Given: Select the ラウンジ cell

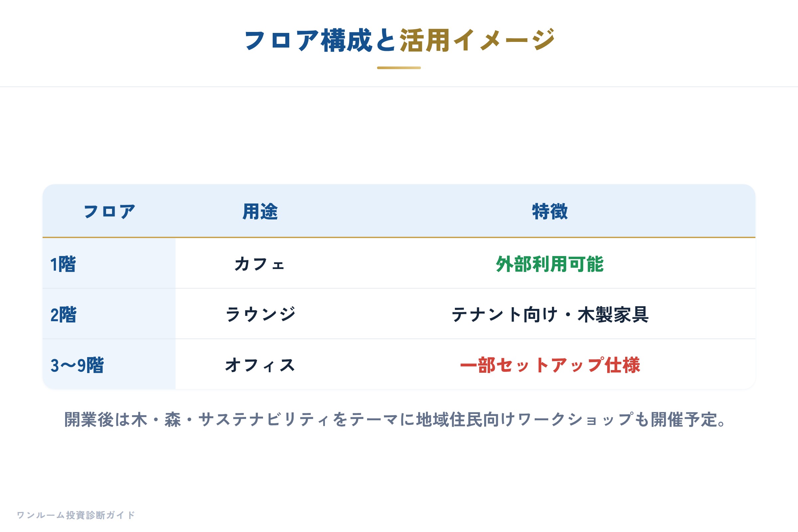Looking at the screenshot, I should pos(260,314).
